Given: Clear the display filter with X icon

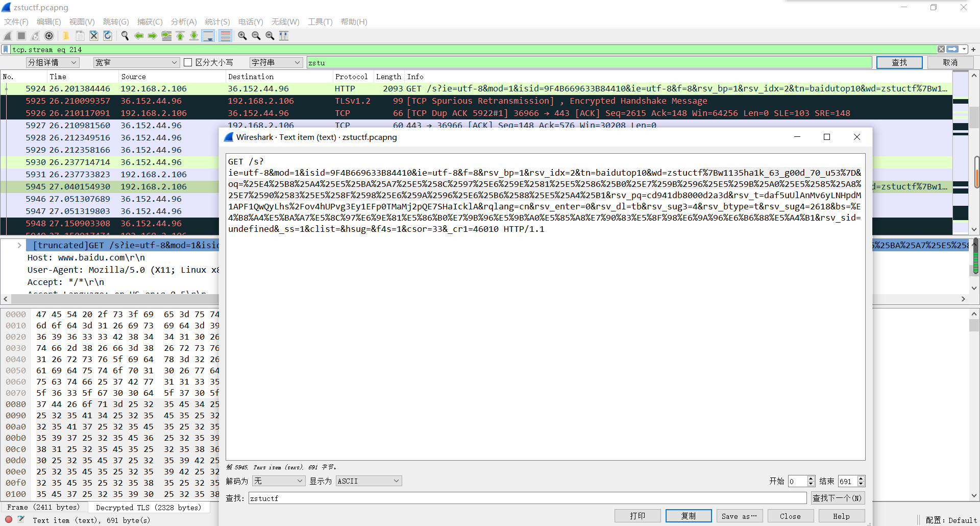Looking at the screenshot, I should point(941,50).
